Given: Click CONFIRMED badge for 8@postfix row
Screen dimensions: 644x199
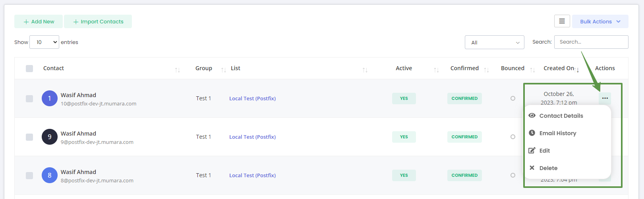Looking at the screenshot, I should point(464,175).
